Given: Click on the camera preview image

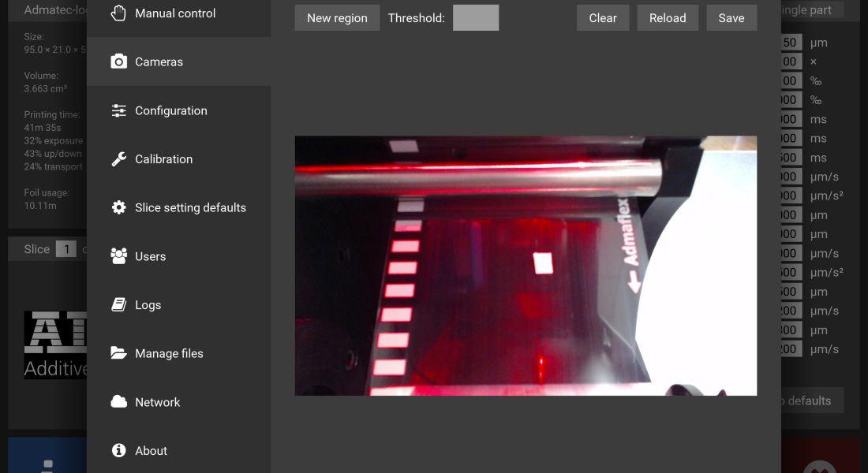Looking at the screenshot, I should pos(526,266).
